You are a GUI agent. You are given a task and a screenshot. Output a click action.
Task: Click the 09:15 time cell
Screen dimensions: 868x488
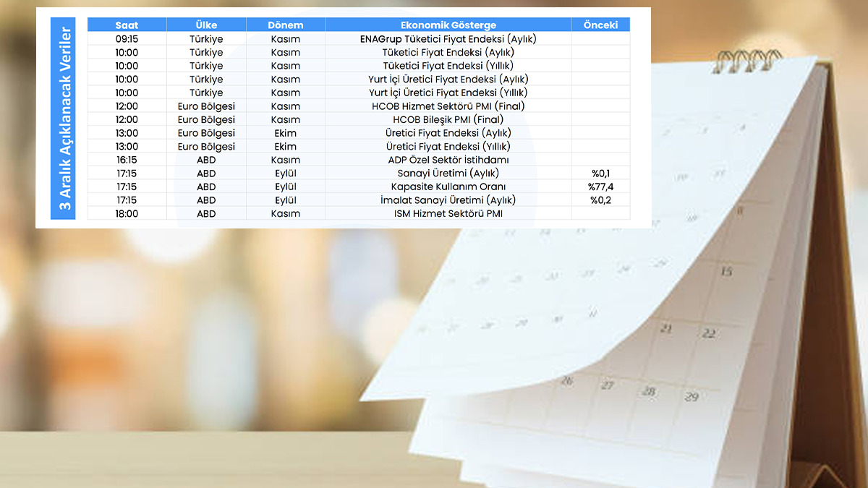[127, 39]
